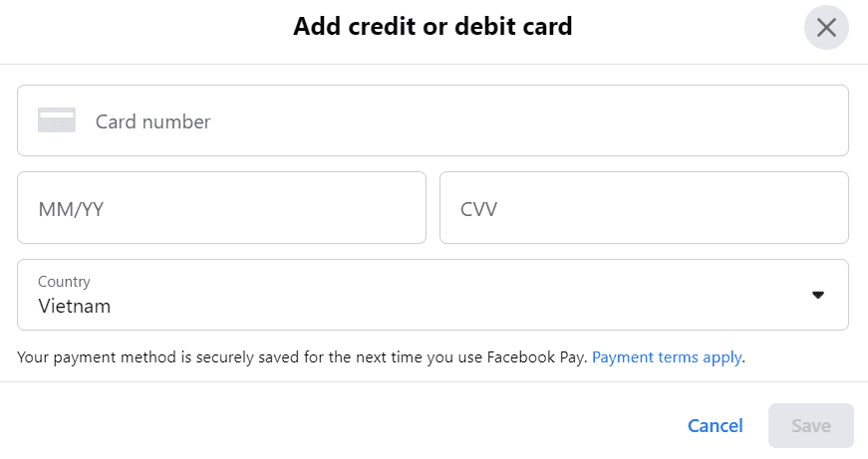Click the Add credit or debit card heading
868x459 pixels.
[x=433, y=27]
